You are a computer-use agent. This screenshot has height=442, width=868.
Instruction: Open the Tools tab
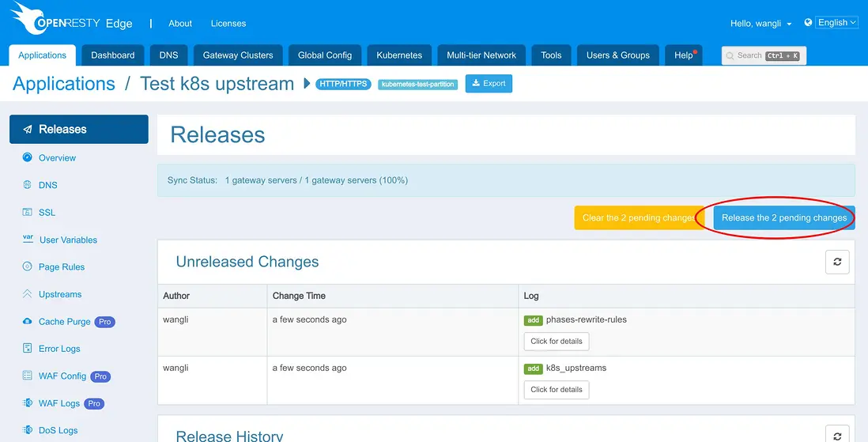[x=551, y=55]
